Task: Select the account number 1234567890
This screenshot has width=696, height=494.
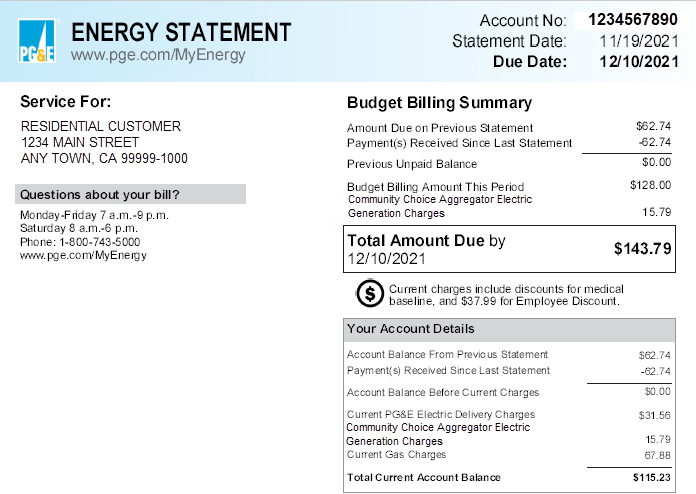Action: pos(634,19)
